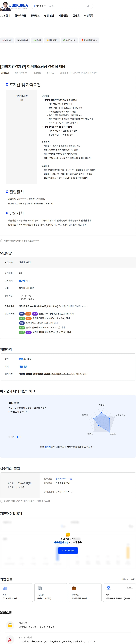Screen dimensions: 136x644
Task: Click the info icon beside 채용정보 notice
Action: pyautogui.click(x=2, y=241)
